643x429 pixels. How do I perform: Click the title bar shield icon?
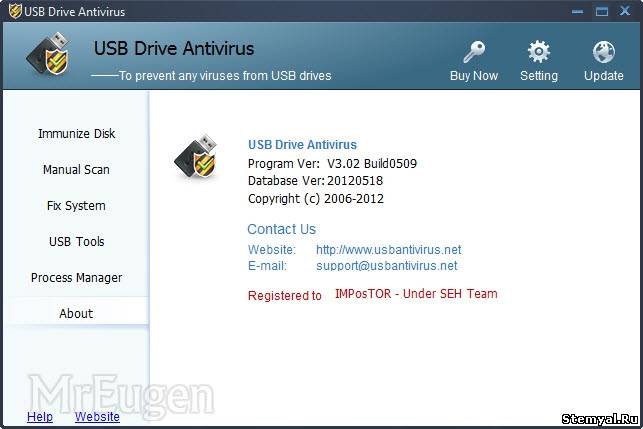click(x=15, y=11)
